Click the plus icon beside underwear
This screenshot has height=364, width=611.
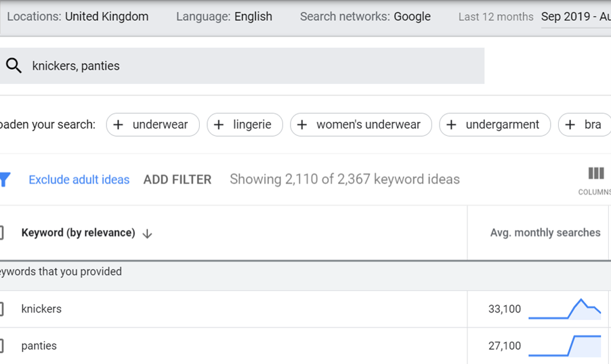tap(118, 124)
